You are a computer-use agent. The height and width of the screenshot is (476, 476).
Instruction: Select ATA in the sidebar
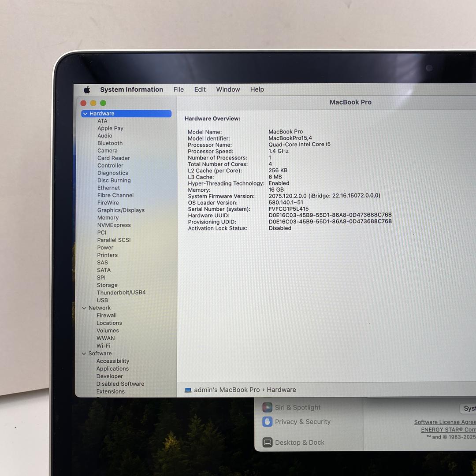102,121
